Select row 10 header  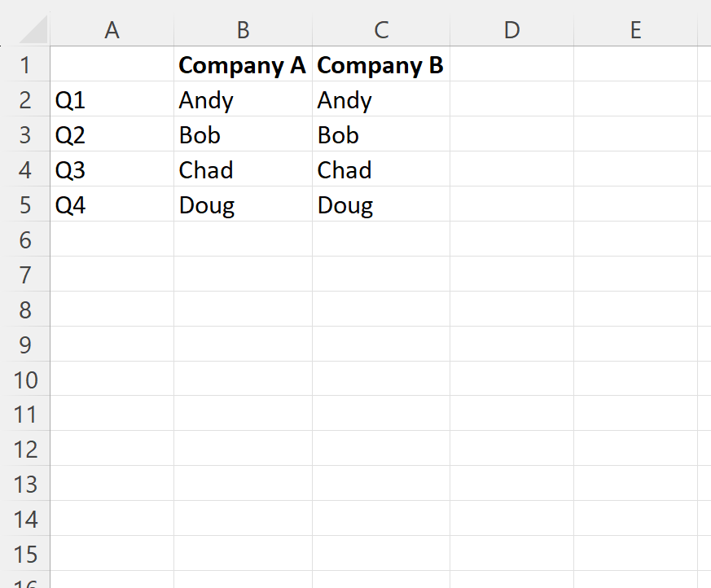[x=25, y=380]
